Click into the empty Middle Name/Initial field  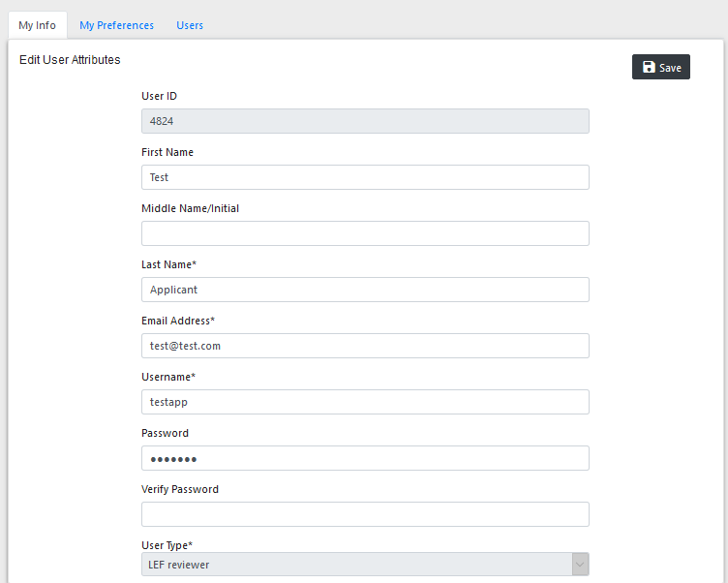(365, 233)
